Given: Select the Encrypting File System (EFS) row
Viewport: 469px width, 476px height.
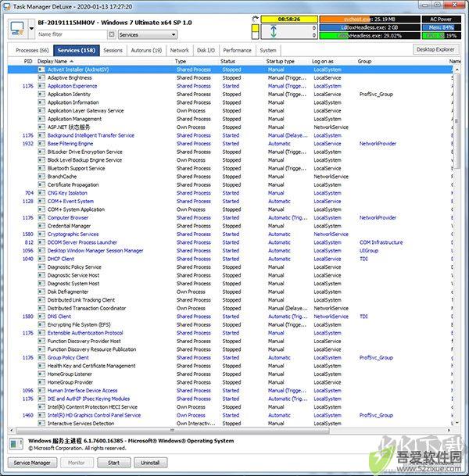Looking at the screenshot, I should [230, 325].
